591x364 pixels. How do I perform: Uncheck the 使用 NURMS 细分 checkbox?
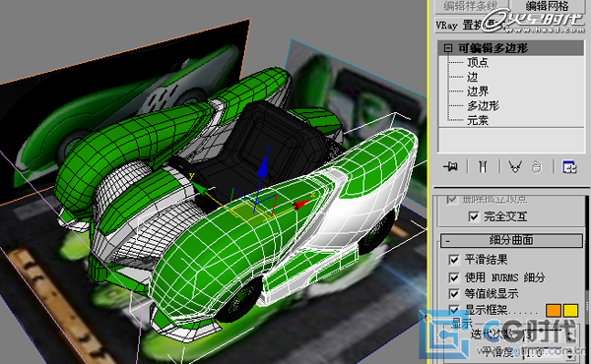point(454,277)
